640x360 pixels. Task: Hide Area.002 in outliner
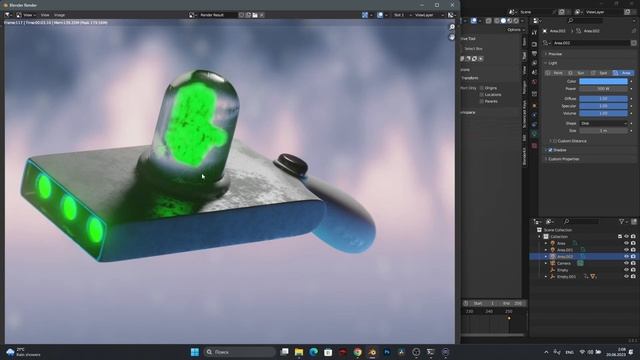pos(626,256)
